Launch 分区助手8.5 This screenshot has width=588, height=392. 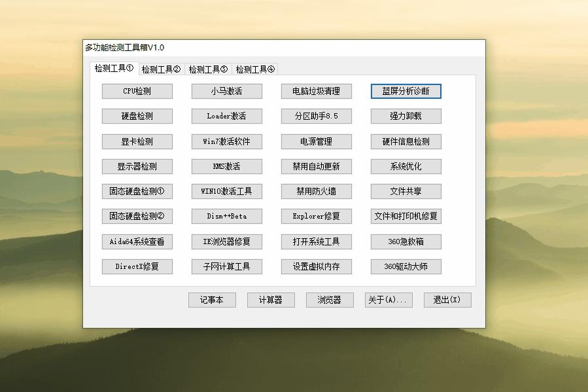coord(316,116)
